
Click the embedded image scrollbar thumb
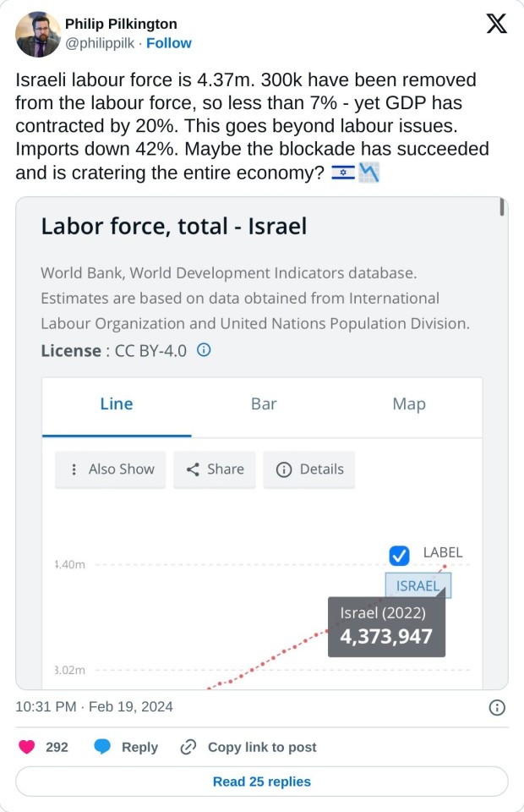pos(502,207)
